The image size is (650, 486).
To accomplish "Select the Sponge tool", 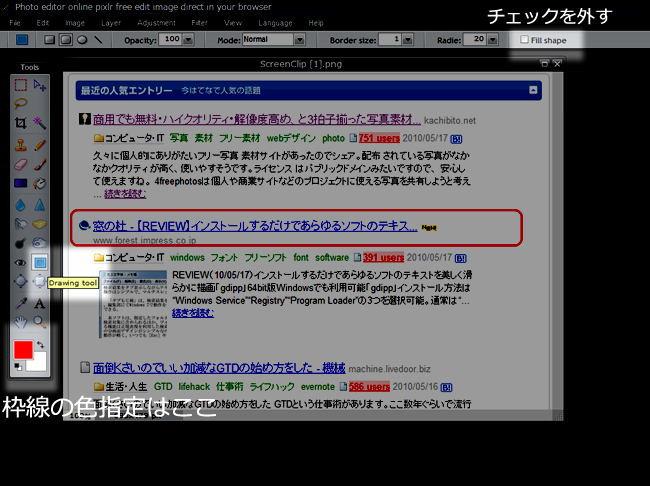I will pos(40,224).
